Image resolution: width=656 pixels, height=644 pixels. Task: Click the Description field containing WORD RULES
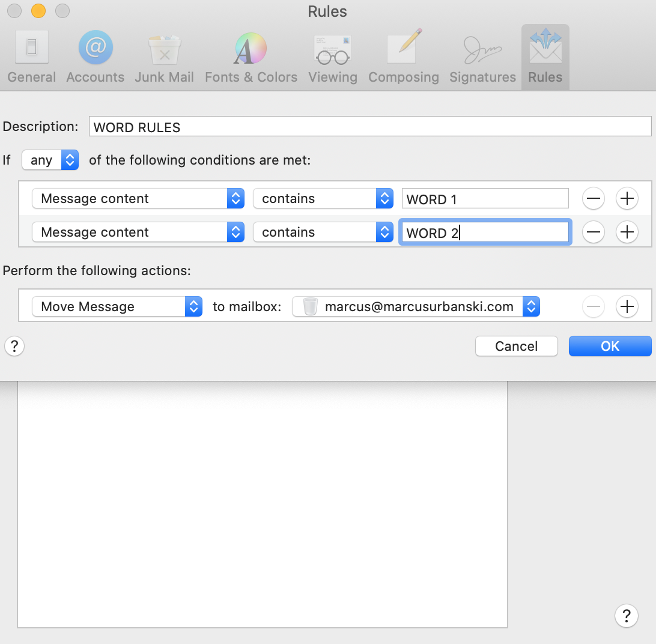(x=370, y=126)
